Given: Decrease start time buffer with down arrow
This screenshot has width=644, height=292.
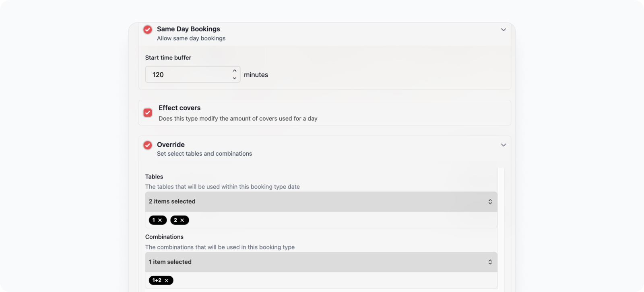Looking at the screenshot, I should click(x=234, y=78).
